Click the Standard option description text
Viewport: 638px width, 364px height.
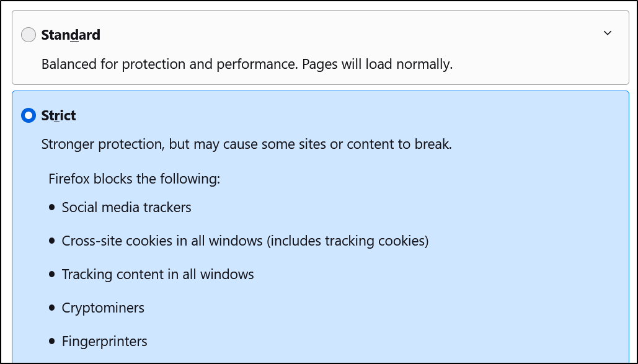coord(247,64)
